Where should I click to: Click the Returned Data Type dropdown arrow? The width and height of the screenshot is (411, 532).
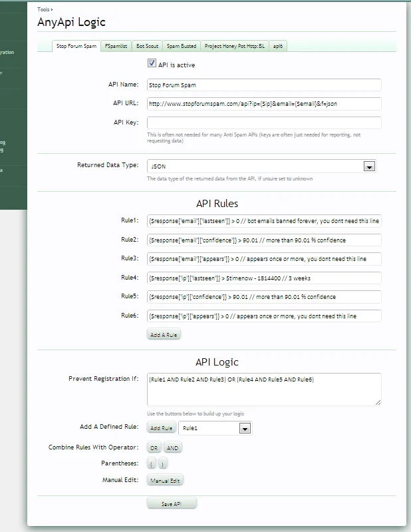(369, 166)
